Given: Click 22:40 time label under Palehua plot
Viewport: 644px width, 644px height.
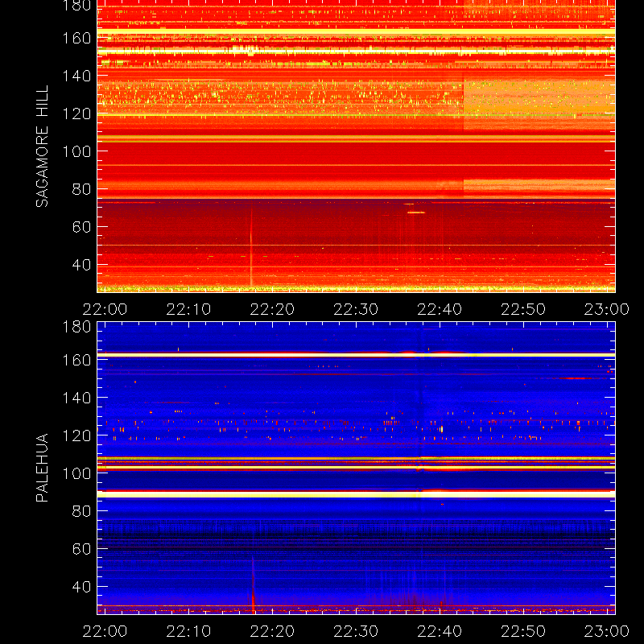Looking at the screenshot, I should [440, 631].
